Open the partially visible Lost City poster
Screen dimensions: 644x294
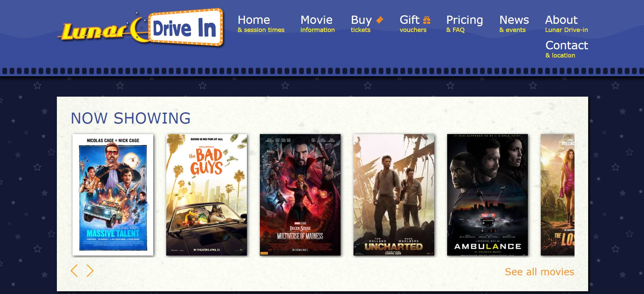coord(557,195)
